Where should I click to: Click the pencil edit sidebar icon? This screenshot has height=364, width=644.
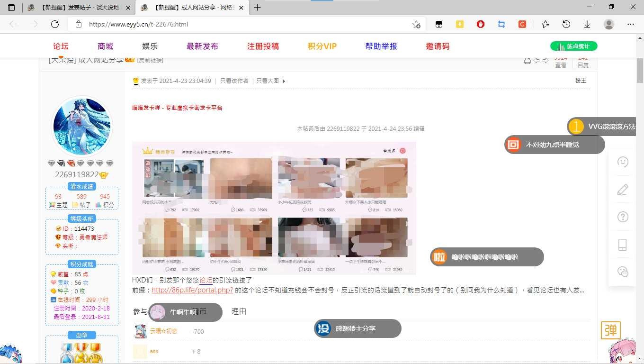623,190
